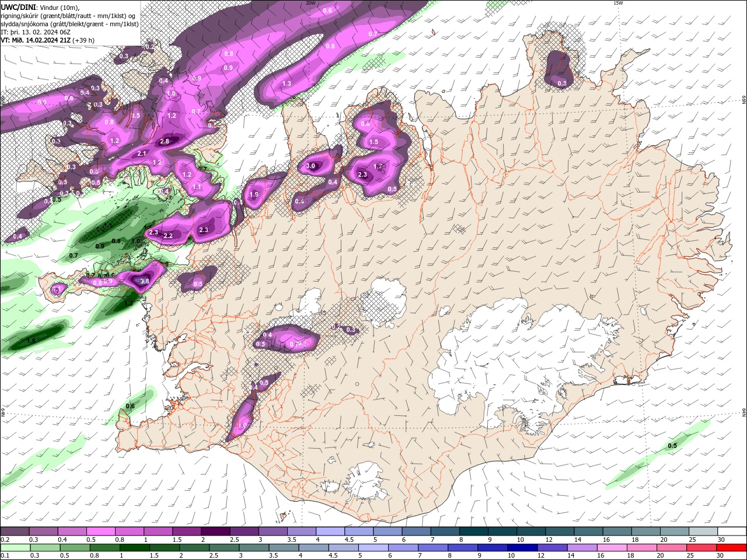Pick the dark teal snow swatch starting at 8

point(474,531)
